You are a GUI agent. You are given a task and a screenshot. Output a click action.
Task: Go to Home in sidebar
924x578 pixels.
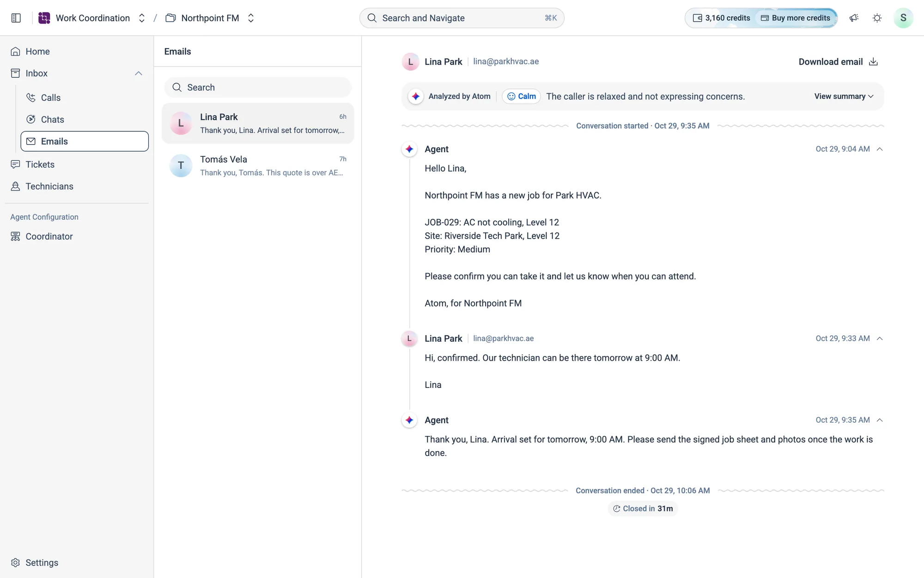77,51
